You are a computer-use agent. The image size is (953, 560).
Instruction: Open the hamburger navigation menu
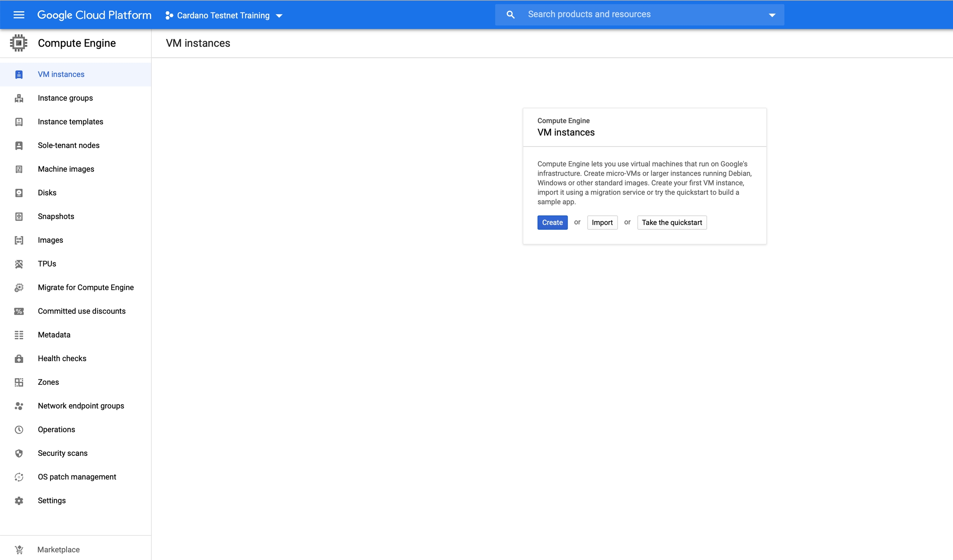(x=19, y=15)
